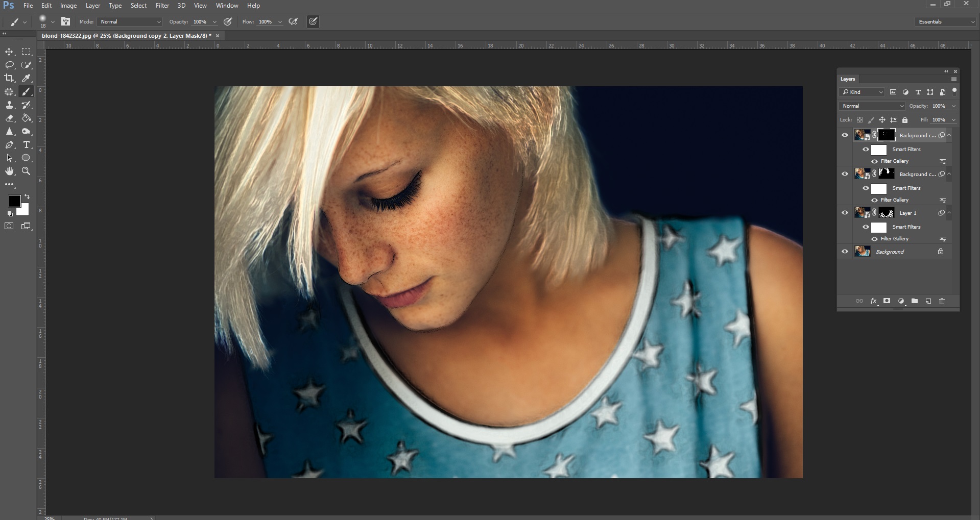
Task: Select the Move tool
Action: click(x=9, y=52)
